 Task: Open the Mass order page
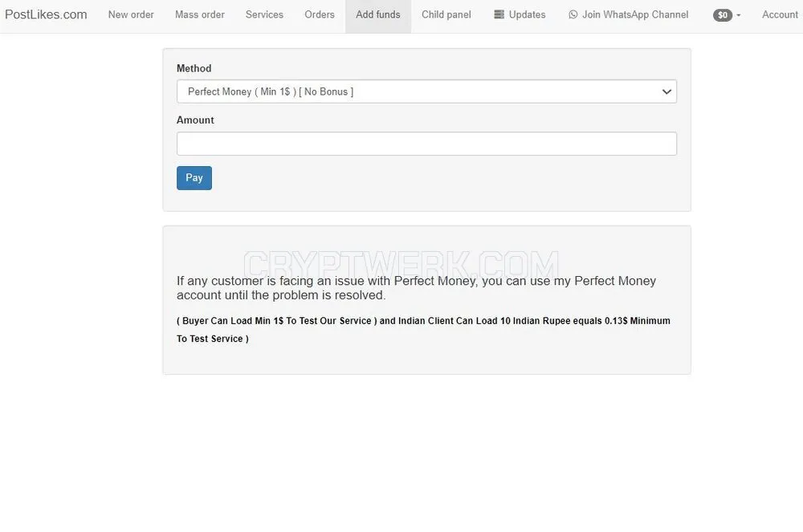(200, 14)
